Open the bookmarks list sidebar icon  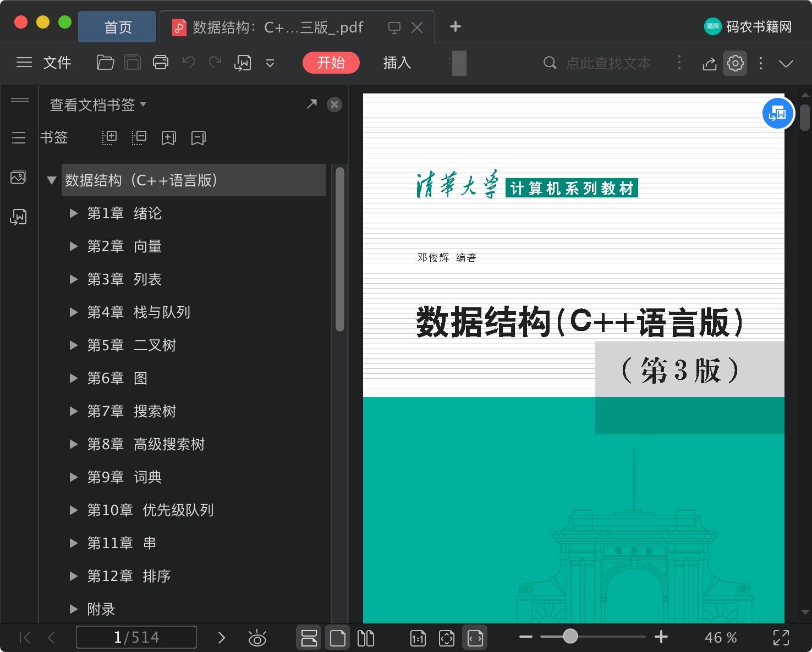point(19,137)
